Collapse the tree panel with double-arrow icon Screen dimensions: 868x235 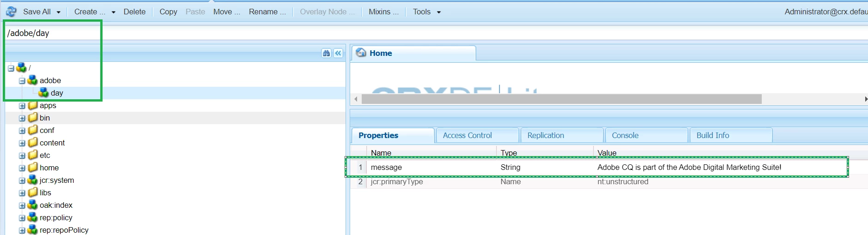click(339, 53)
